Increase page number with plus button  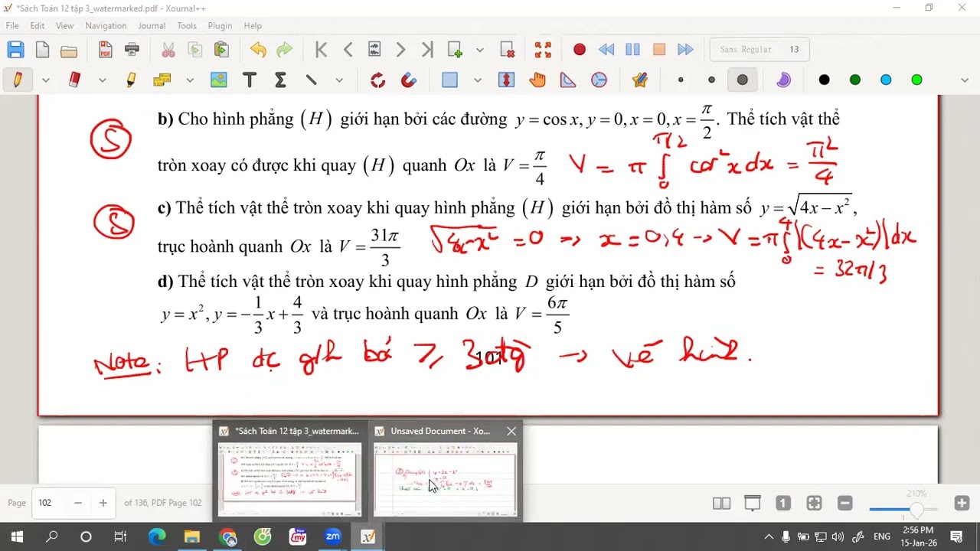(x=103, y=503)
